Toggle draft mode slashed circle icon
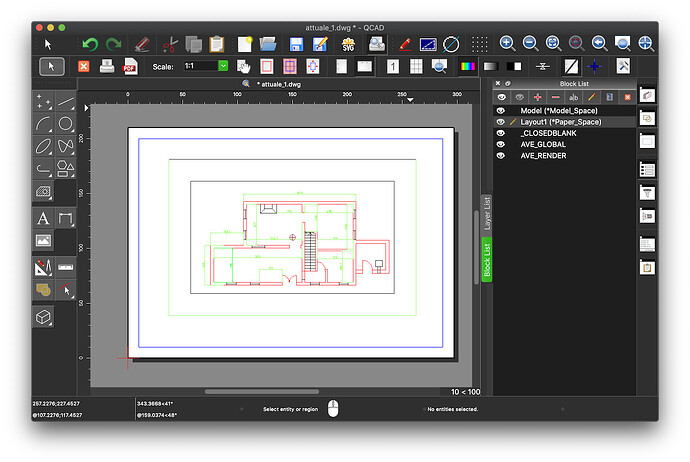The width and height of the screenshot is (690, 462). (451, 44)
